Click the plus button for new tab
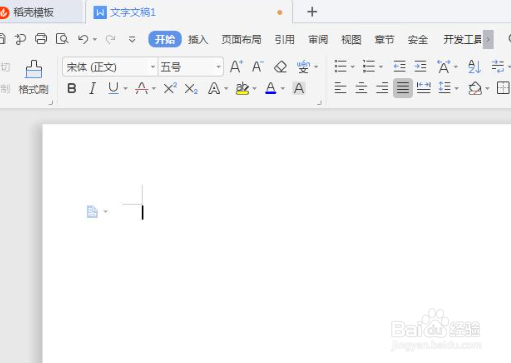 [312, 12]
